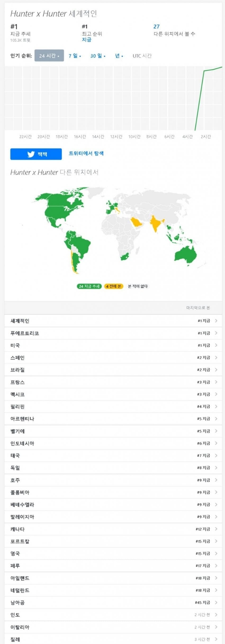Viewport: 225px width, 644px height.
Task: Click the green 24 지금 추세 legend badge
Action: pos(89,286)
